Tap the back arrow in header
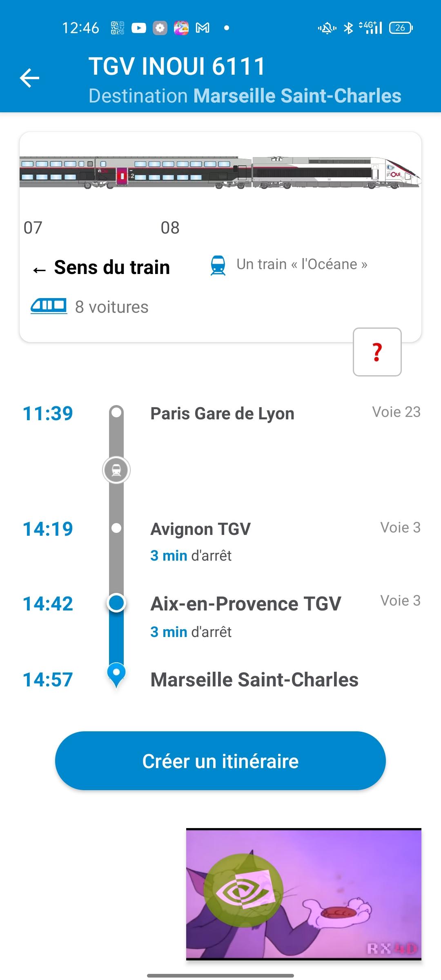 click(x=30, y=78)
